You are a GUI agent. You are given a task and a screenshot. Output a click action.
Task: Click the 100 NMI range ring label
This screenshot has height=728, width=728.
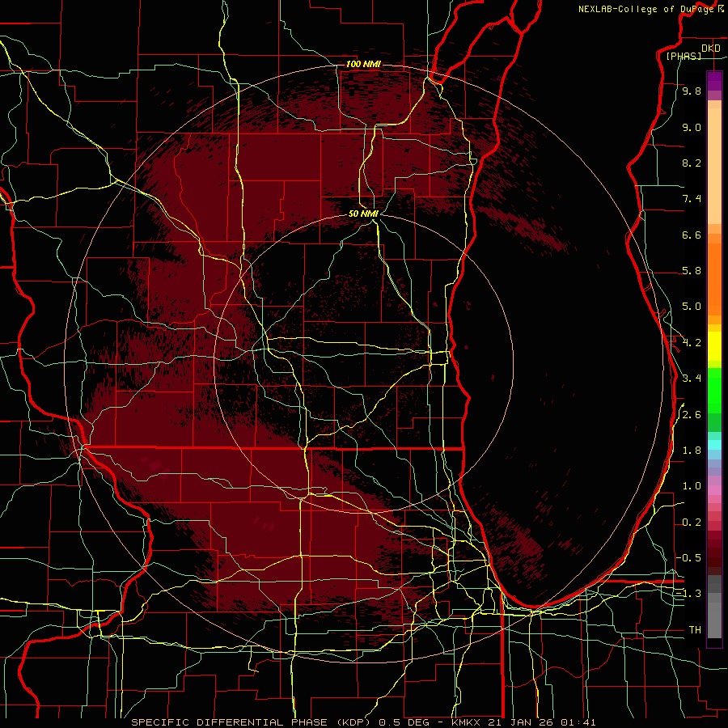tap(363, 64)
